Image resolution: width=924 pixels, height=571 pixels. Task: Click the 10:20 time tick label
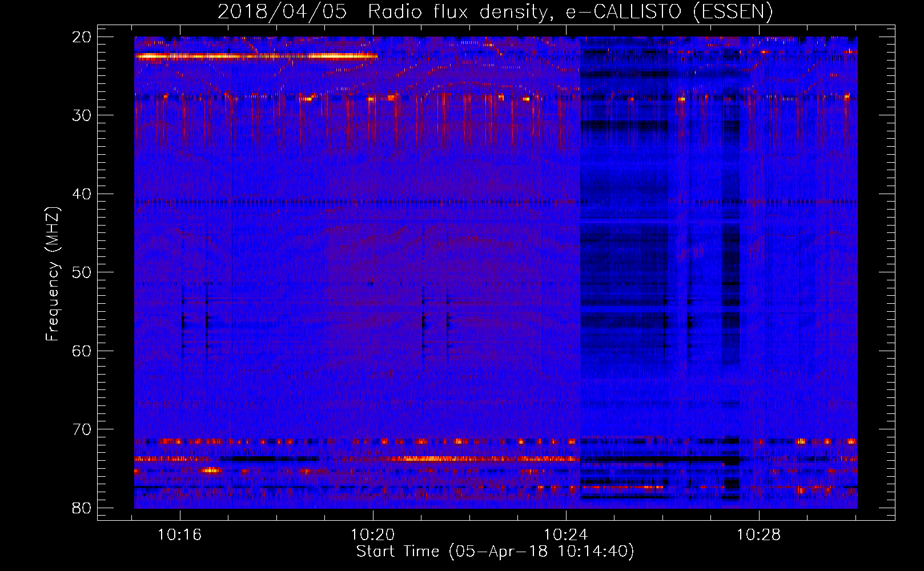[x=372, y=534]
